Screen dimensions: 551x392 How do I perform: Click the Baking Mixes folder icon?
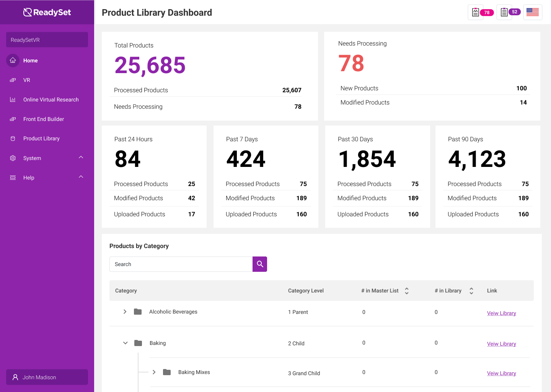coord(167,372)
